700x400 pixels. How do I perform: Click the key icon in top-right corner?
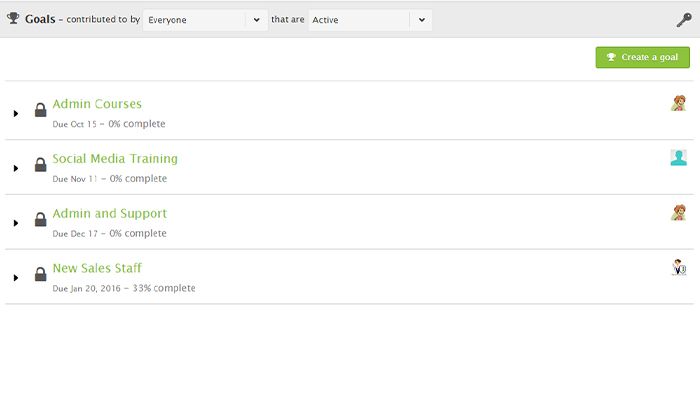click(x=684, y=20)
